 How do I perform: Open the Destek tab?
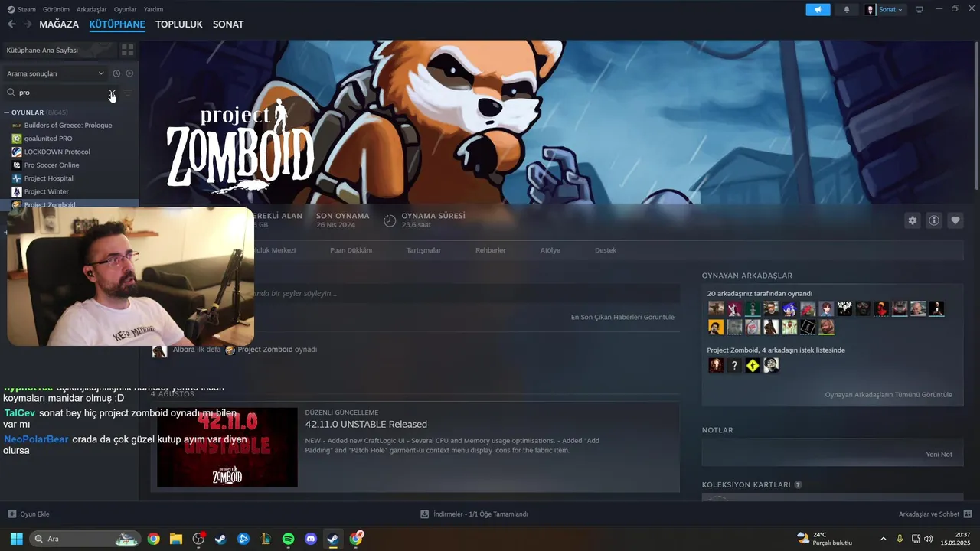coord(606,250)
